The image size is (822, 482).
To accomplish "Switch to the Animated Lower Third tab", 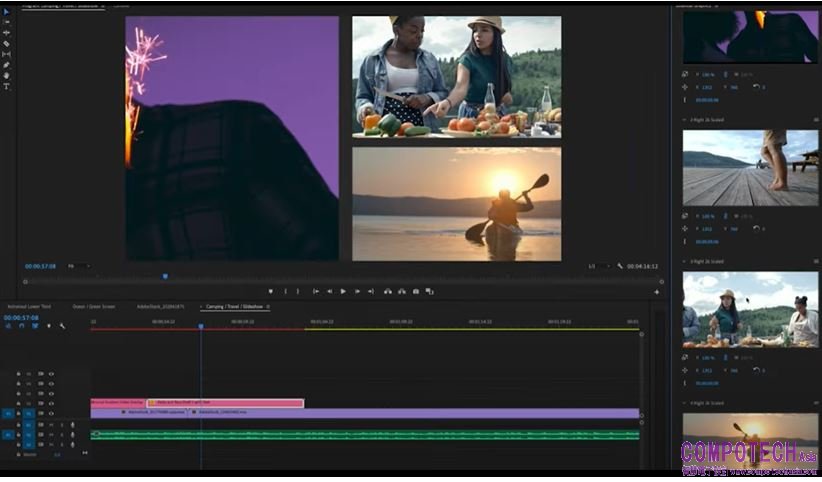I will 30,306.
